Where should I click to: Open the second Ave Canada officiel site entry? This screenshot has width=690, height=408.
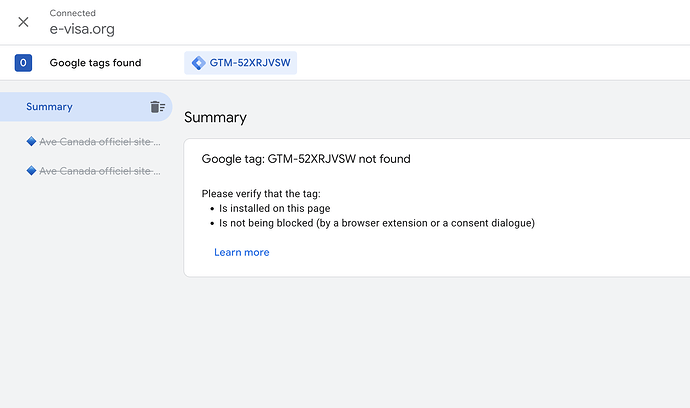click(99, 171)
